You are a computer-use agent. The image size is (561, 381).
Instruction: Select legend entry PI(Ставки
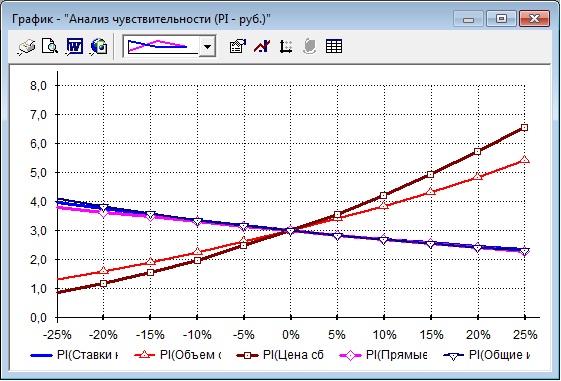tap(74, 355)
